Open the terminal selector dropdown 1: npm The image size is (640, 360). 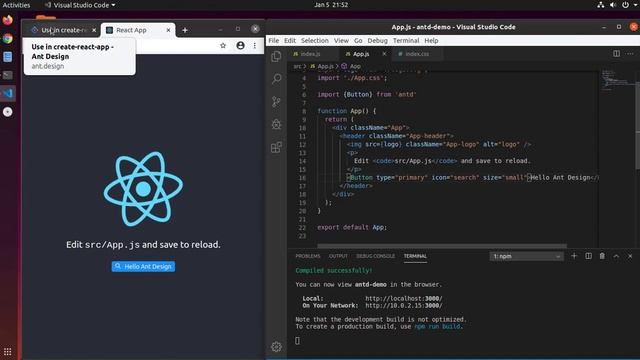pyautogui.click(x=527, y=256)
